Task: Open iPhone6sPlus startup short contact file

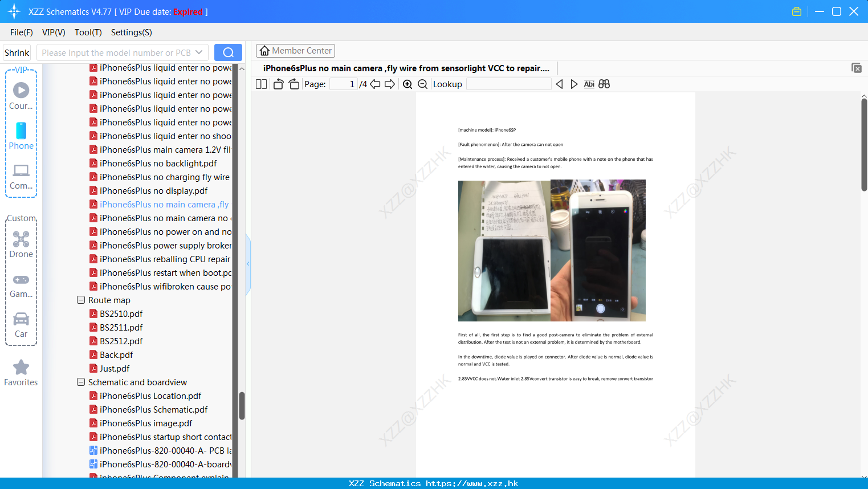Action: tap(160, 437)
